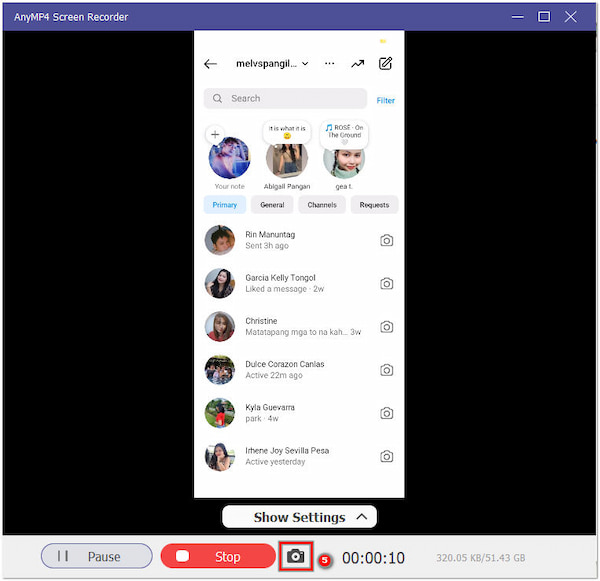Screen dimensions: 600x581
Task: Minimize the AnyMP4 Screen Recorder window
Action: click(517, 17)
